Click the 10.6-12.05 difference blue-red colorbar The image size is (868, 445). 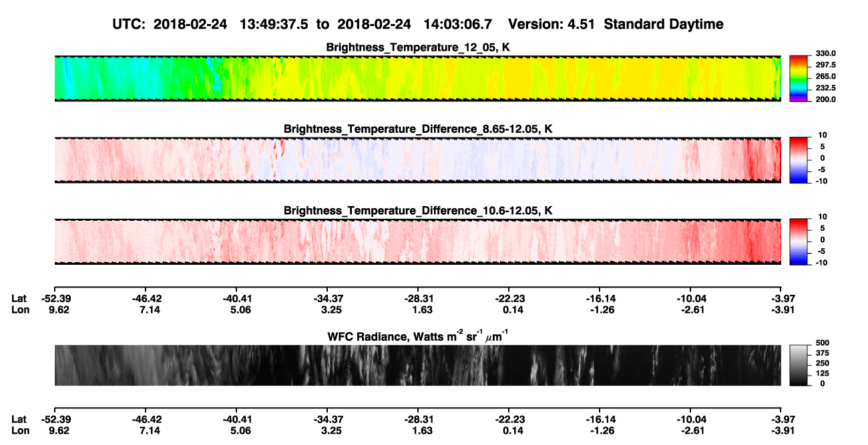click(799, 241)
